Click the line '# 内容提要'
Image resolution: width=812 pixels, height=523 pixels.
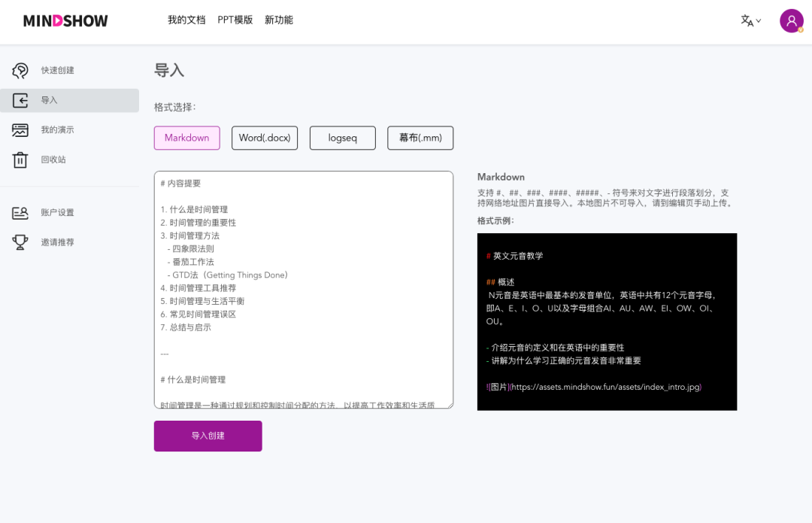pyautogui.click(x=180, y=184)
